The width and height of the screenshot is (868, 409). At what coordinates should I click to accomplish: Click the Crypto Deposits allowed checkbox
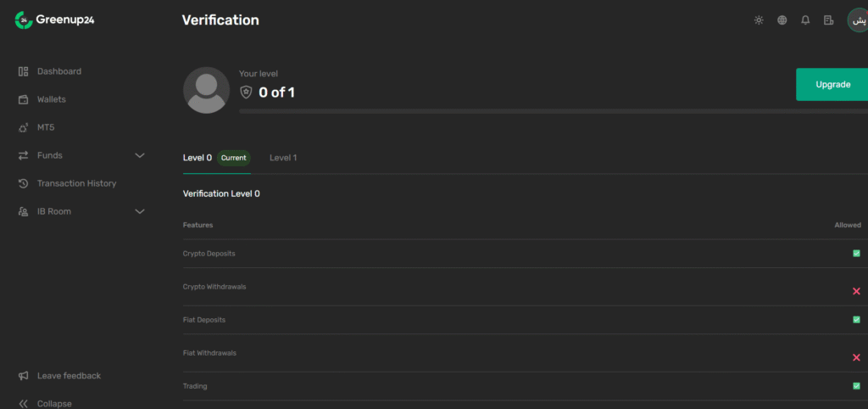pos(856,253)
